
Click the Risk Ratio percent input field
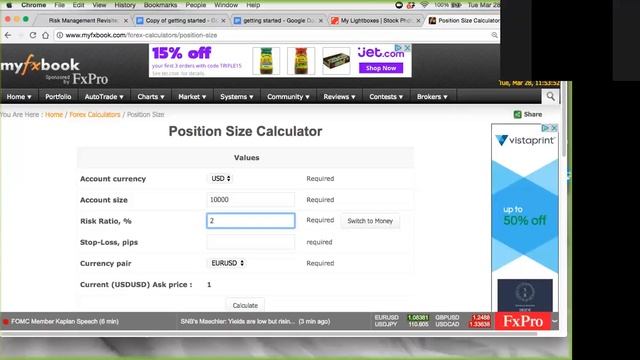coord(251,221)
